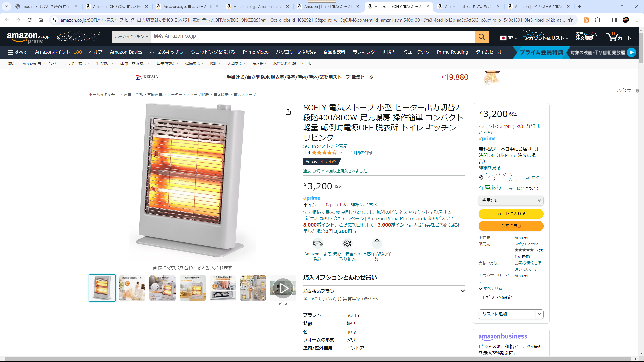Image resolution: width=644 pixels, height=362 pixels.
Task: Open the タイムセール menu item
Action: pyautogui.click(x=489, y=52)
